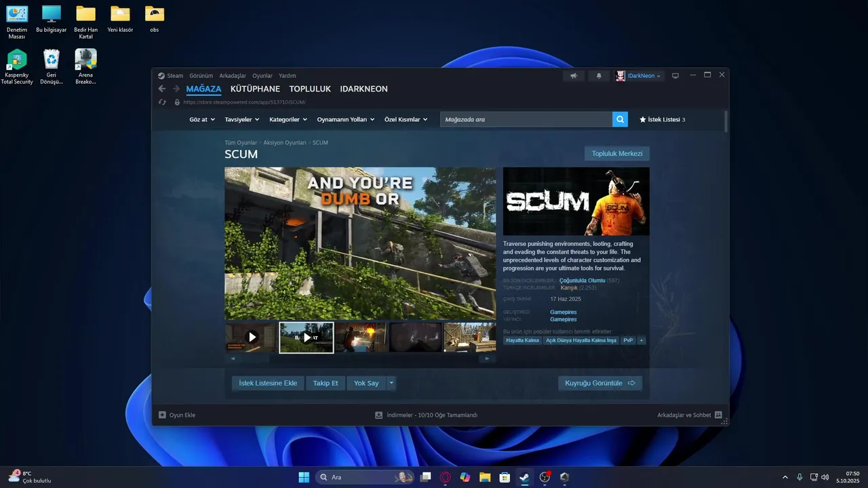Select the gunfire screenshot thumbnail

(x=361, y=337)
